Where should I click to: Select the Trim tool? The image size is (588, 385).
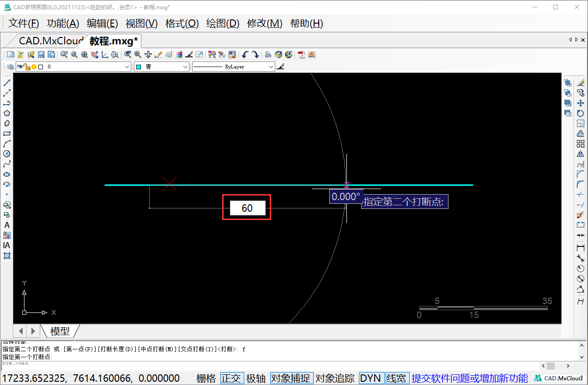click(581, 195)
